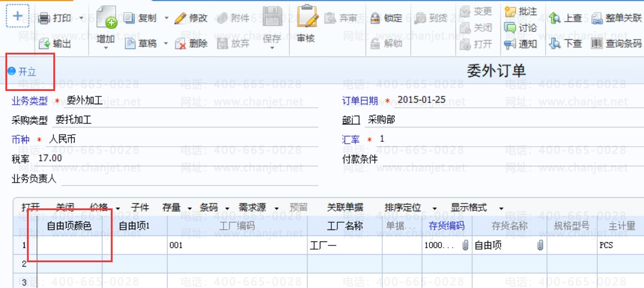Expand the Draft (草稿) dropdown arrow
The image size is (644, 288).
coord(166,44)
